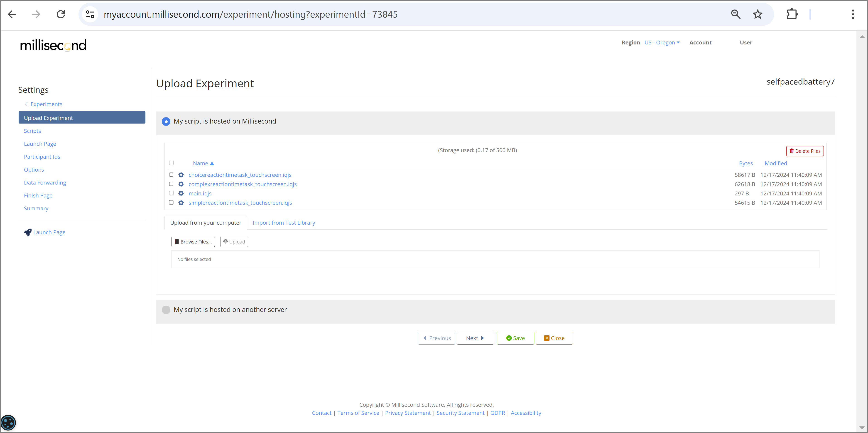Check the choicereactiontimetask_touchscreen.iqjs checkbox
This screenshot has width=868, height=433.
coord(171,175)
